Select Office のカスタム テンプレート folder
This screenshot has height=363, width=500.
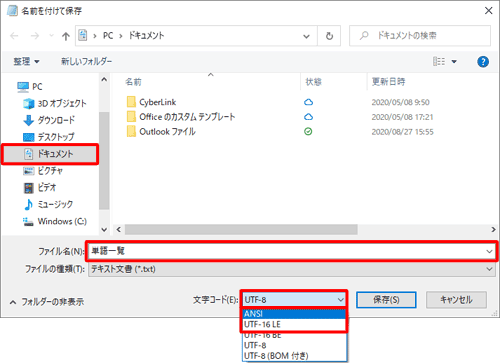coord(181,117)
